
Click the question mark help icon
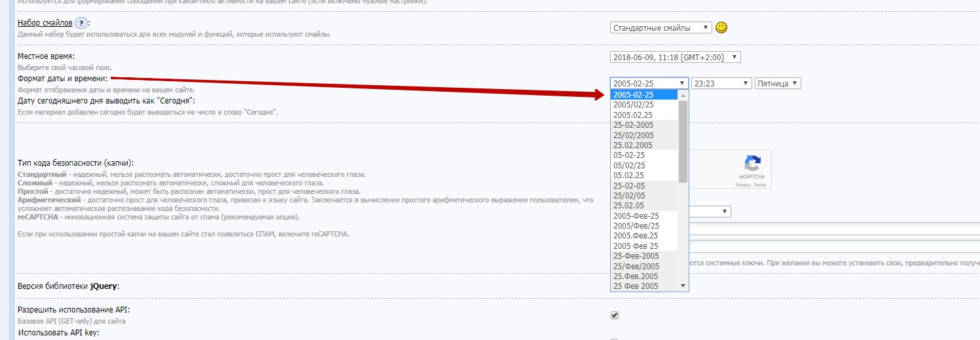point(81,23)
